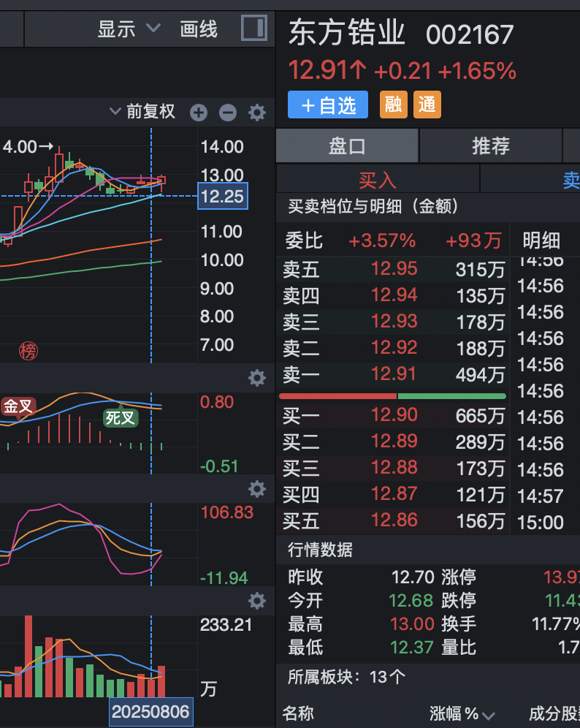This screenshot has height=728, width=580.
Task: Switch to the 推荐 tab
Action: [491, 145]
